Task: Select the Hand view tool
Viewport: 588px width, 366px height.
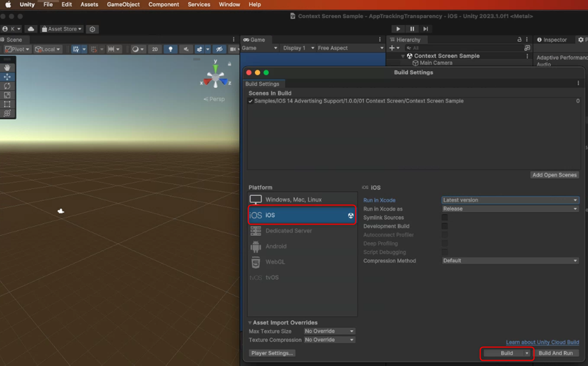Action: [7, 68]
